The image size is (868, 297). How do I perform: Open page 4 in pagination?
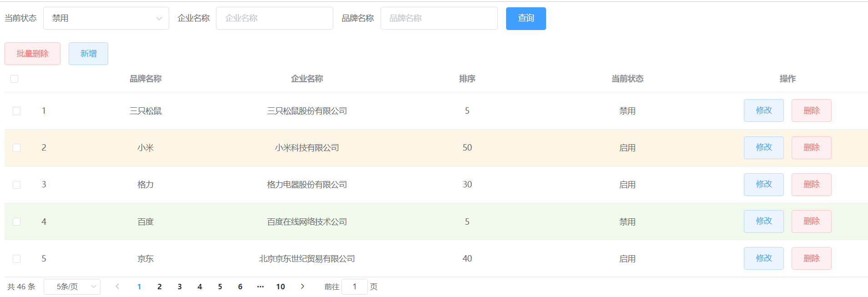(x=200, y=287)
